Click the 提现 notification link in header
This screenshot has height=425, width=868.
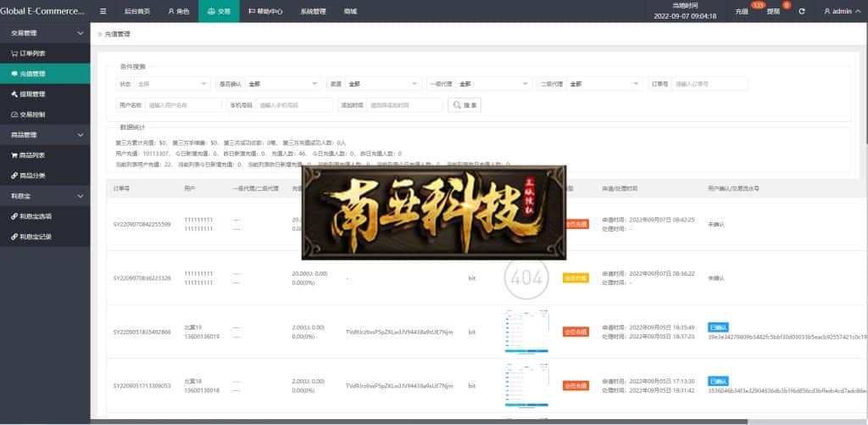point(773,11)
